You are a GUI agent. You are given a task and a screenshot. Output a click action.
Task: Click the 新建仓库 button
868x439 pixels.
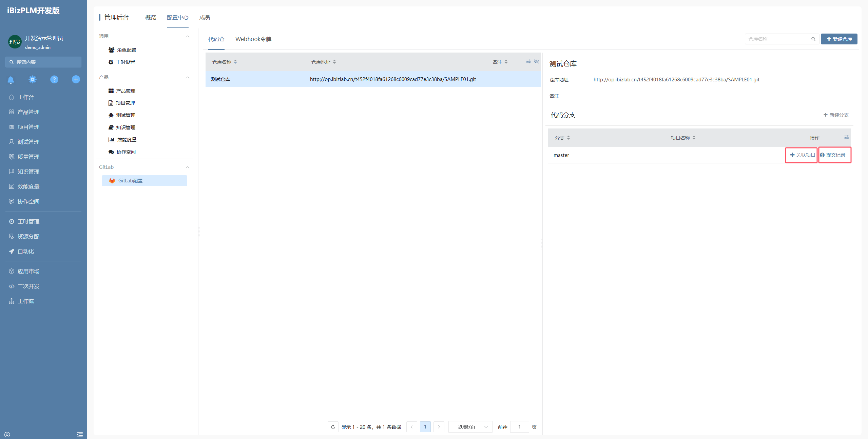click(839, 39)
